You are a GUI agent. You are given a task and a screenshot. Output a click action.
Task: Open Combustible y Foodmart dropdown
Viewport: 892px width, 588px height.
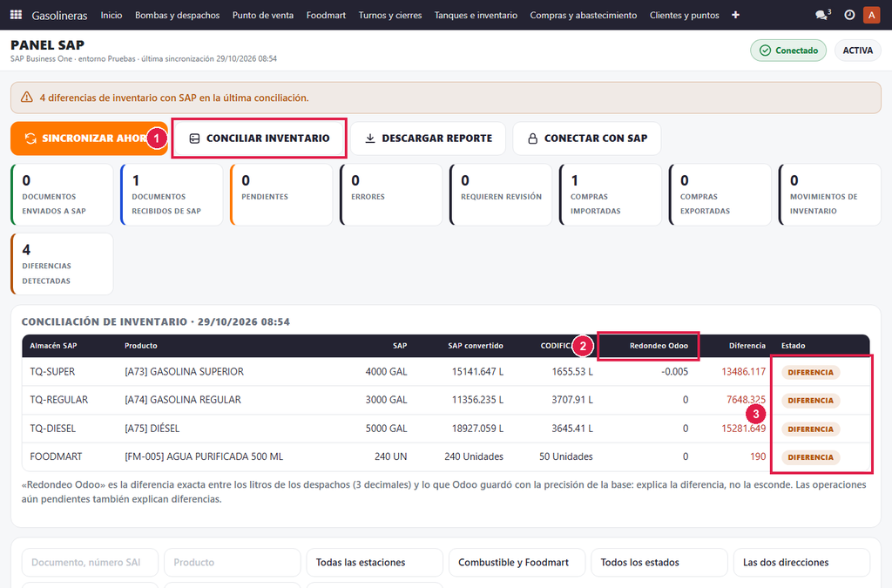pos(517,563)
